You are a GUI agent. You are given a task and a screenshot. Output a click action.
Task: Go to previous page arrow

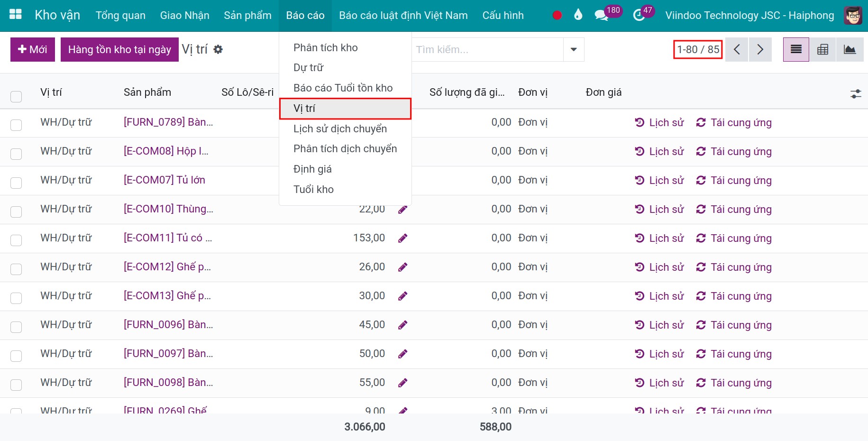pyautogui.click(x=737, y=49)
